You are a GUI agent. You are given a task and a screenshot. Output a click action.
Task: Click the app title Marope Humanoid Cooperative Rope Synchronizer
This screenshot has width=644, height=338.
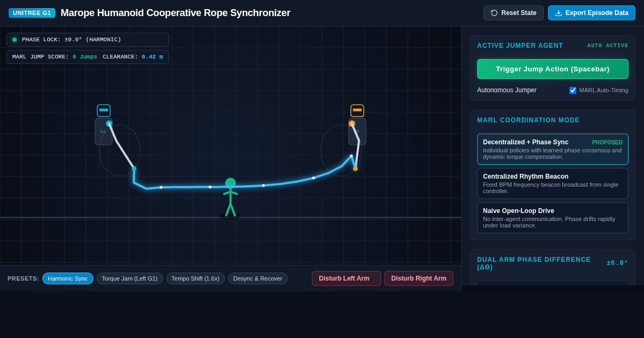point(175,13)
